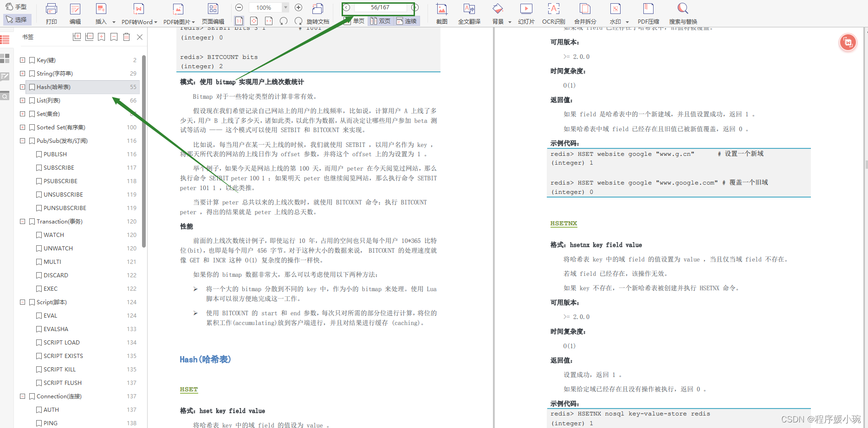Expand the Key(键) bookmark node

coord(22,60)
